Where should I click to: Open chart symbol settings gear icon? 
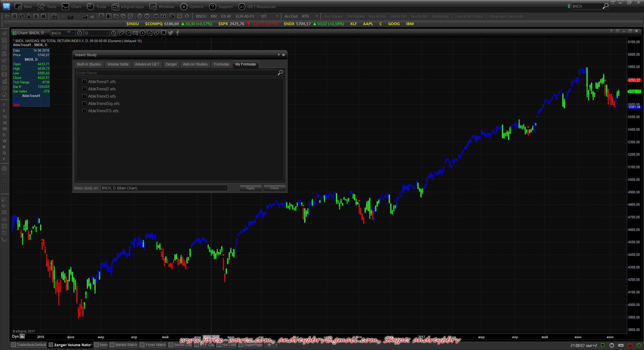click(x=79, y=33)
